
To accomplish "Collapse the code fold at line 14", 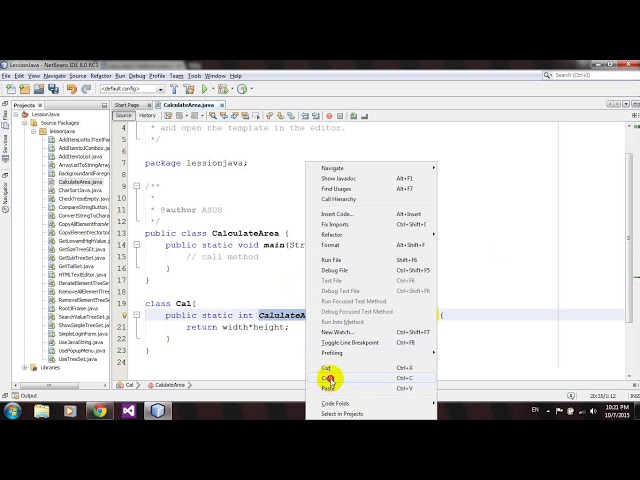I will [136, 245].
